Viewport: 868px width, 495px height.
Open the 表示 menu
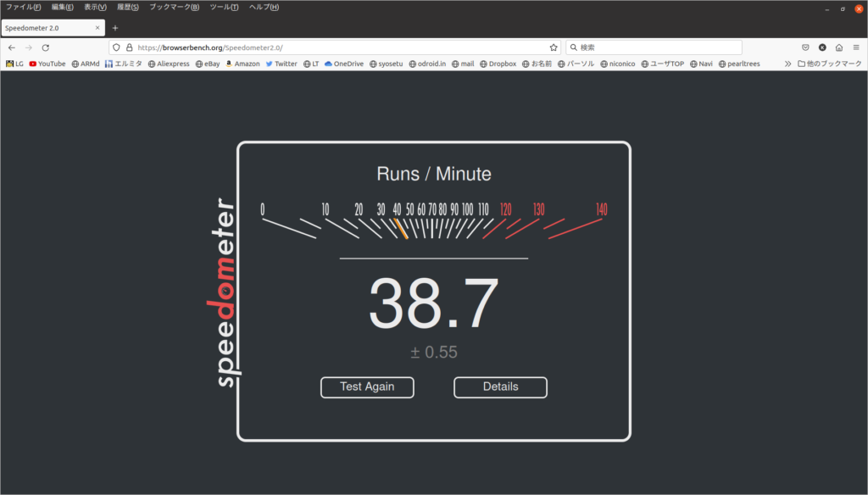(x=95, y=7)
